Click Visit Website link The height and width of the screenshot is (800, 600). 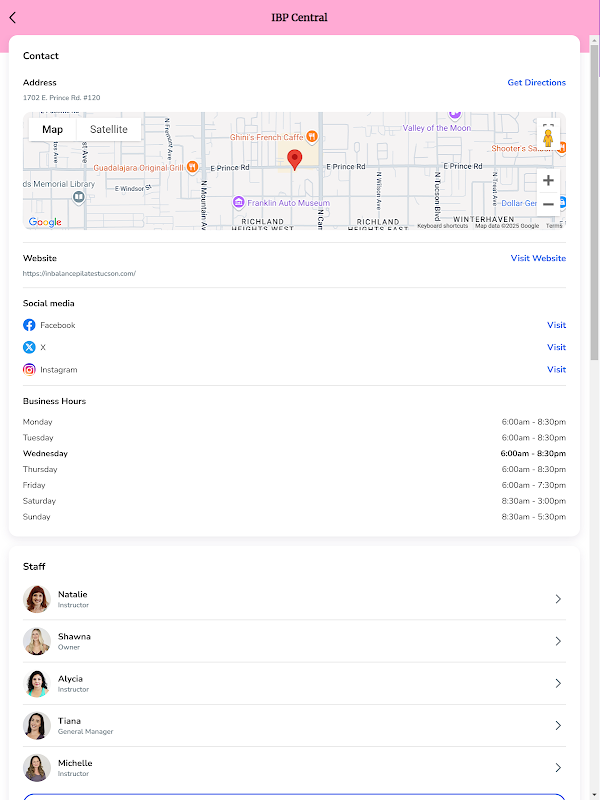tap(538, 258)
